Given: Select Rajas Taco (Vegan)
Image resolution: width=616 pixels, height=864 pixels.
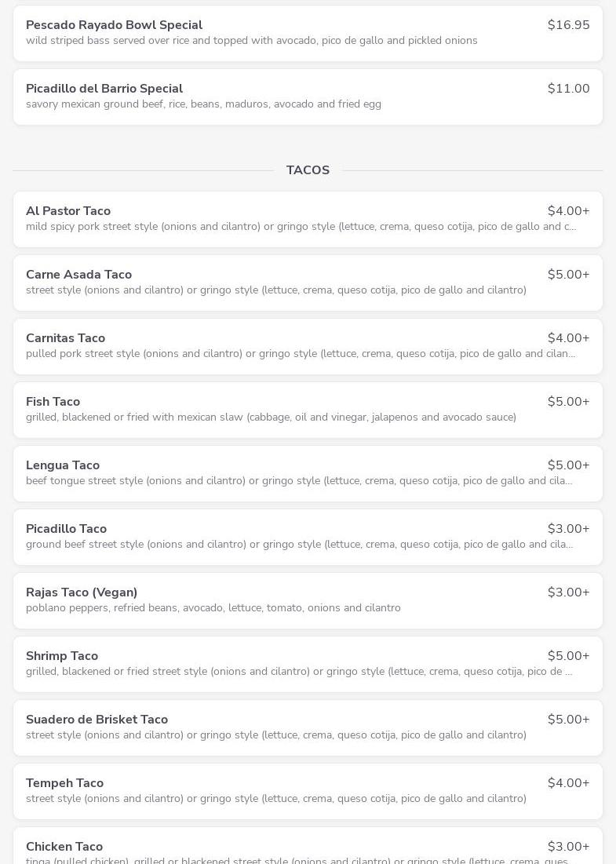Looking at the screenshot, I should pos(82,592).
